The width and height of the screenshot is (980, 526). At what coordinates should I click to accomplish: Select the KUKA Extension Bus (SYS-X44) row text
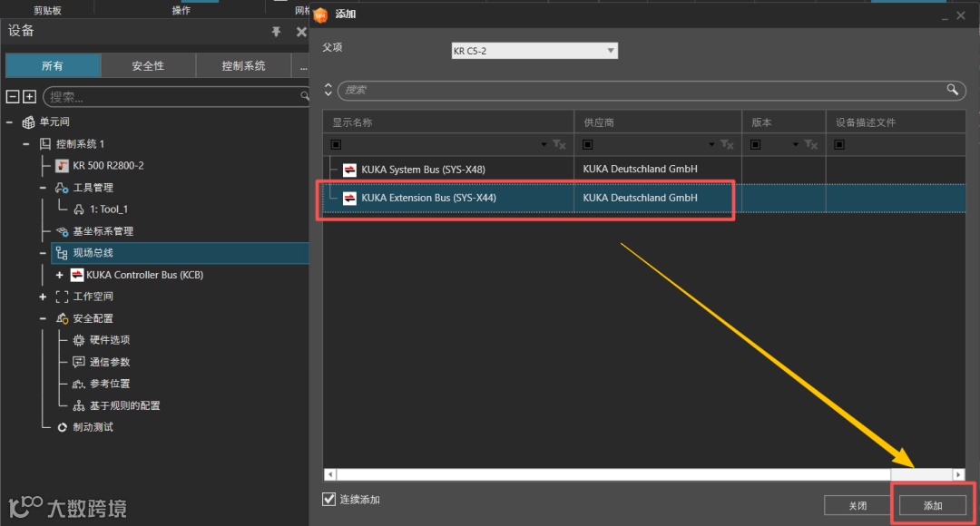[x=428, y=198]
